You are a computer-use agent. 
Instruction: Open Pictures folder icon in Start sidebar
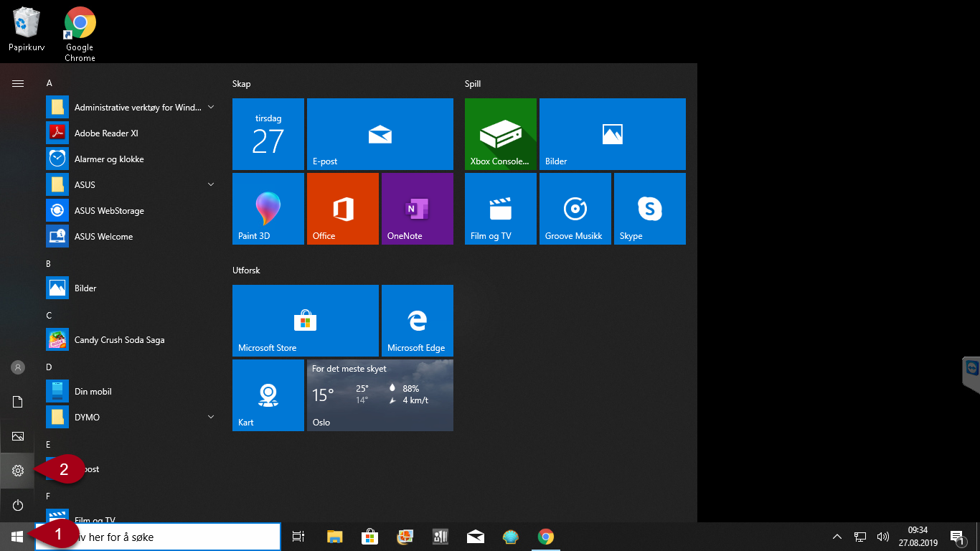tap(18, 436)
